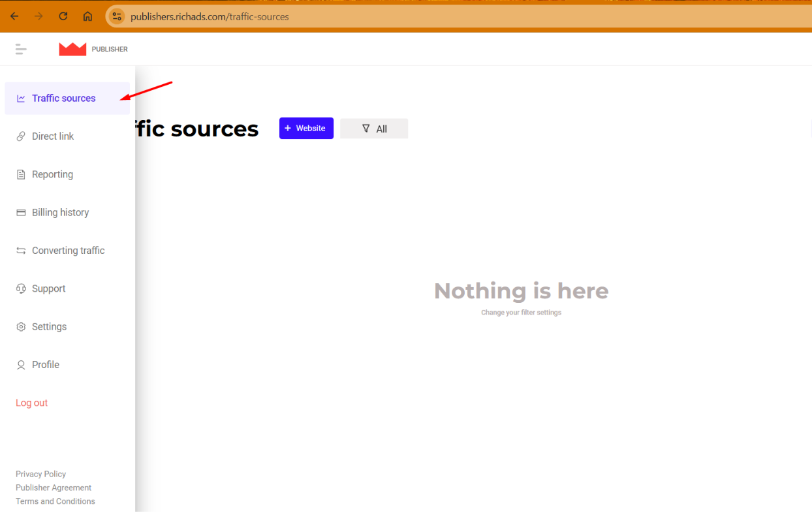
Task: Log out of the publisher account
Action: click(31, 403)
